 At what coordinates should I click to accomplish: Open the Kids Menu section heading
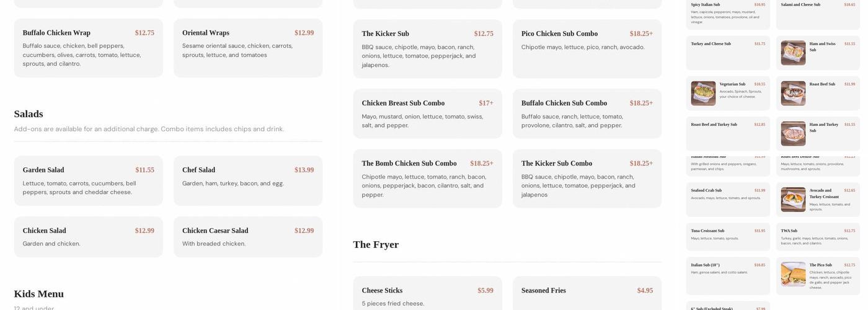[39, 294]
